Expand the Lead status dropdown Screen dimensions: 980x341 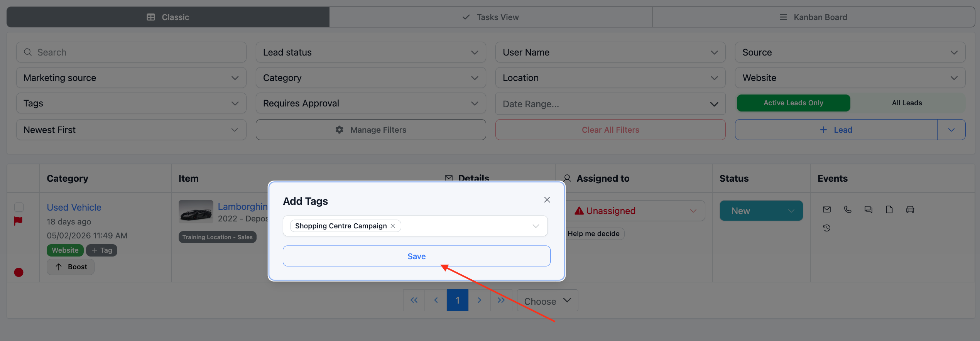(370, 52)
